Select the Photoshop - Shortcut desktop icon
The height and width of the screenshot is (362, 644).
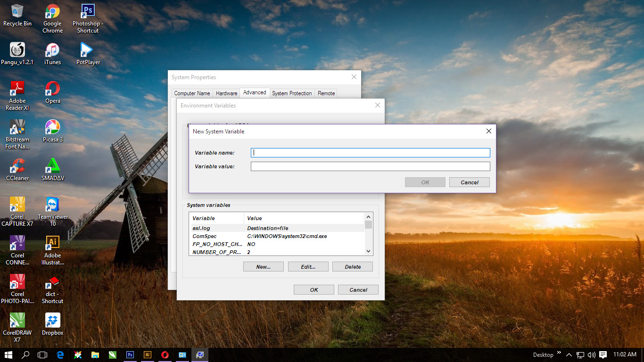88,19
